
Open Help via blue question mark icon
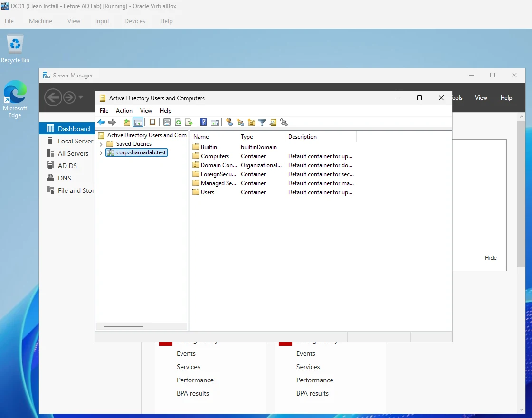click(204, 123)
